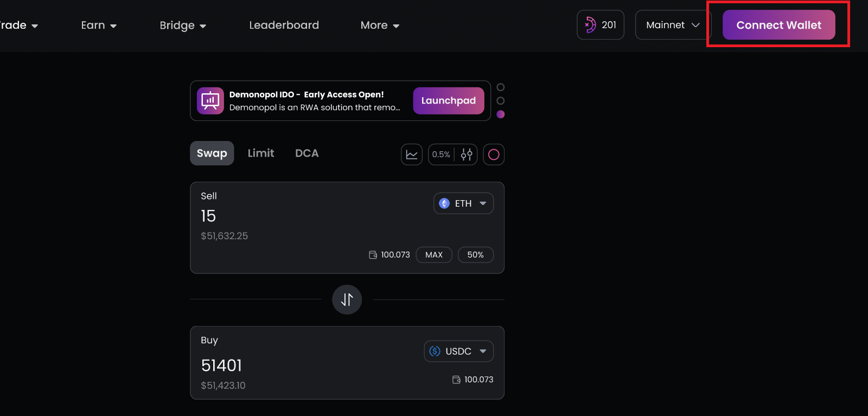The width and height of the screenshot is (868, 416).
Task: Click the wallet icon in Buy panel
Action: click(457, 380)
